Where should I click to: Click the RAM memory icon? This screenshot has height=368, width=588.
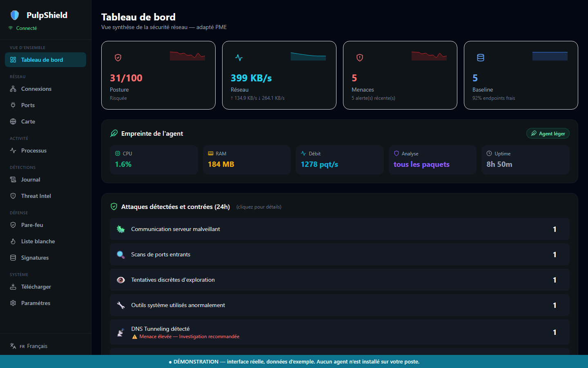211,154
